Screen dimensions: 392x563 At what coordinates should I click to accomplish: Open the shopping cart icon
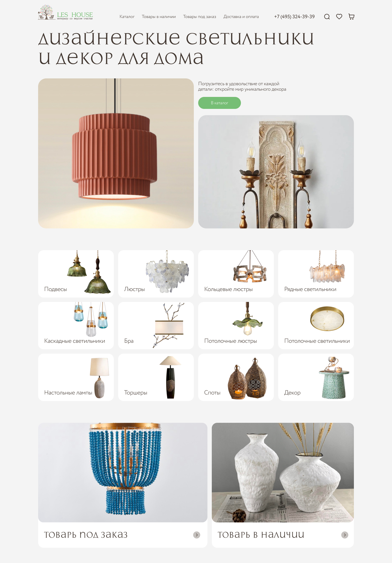click(351, 17)
